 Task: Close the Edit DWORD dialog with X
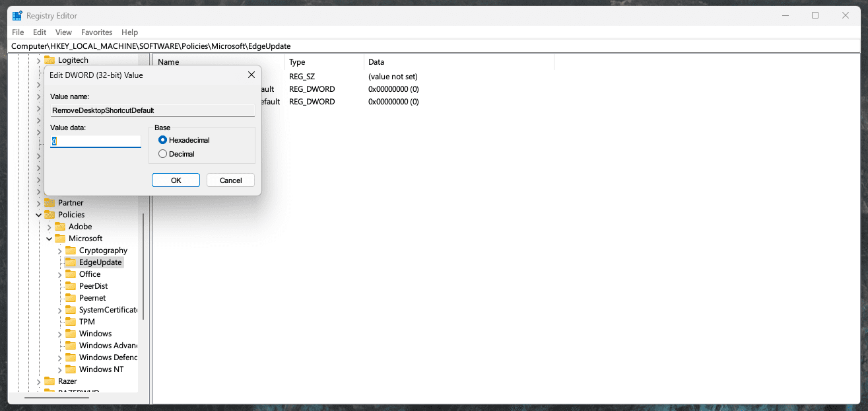click(251, 75)
